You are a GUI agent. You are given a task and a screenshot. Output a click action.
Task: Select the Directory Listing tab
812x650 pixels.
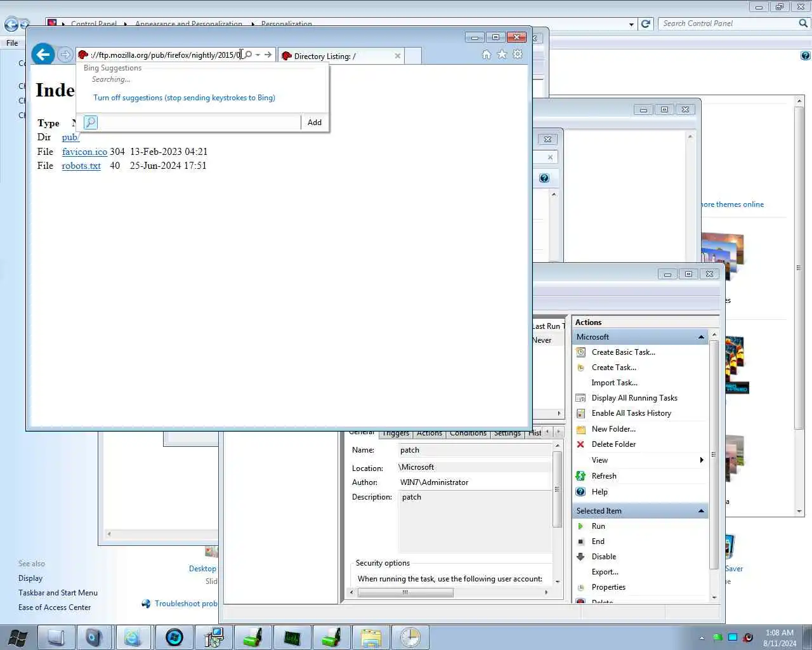341,56
